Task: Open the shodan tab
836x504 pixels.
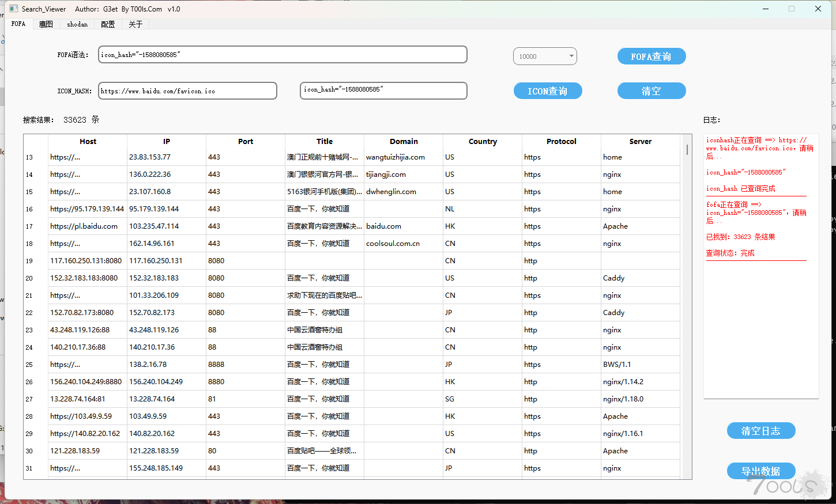Action: pos(77,24)
